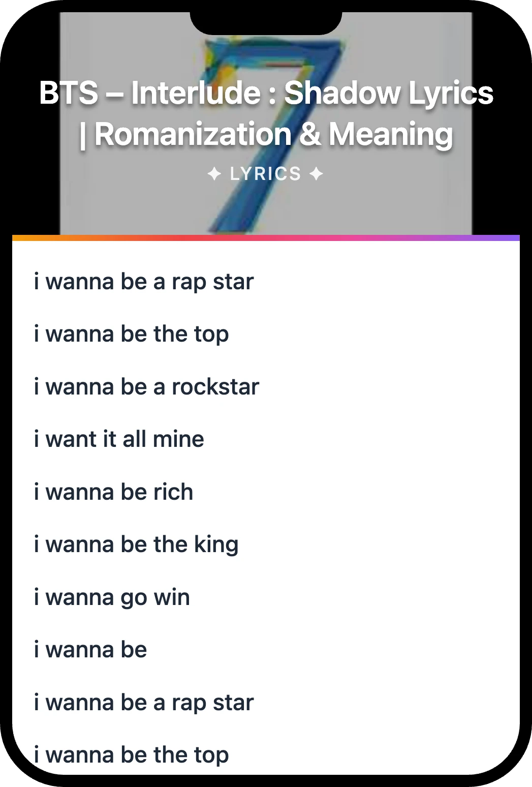Screen dimensions: 532x787
Task: Click the 'i wanna be the king' line
Action: click(x=136, y=544)
